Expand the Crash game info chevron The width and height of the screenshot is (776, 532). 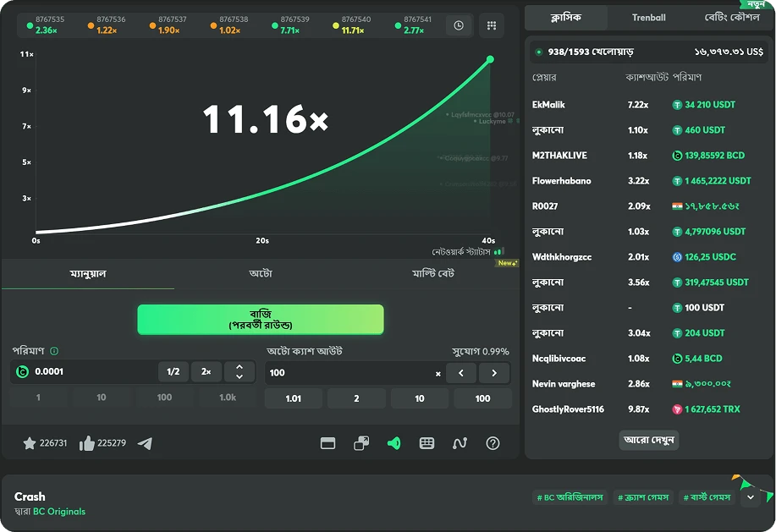point(750,497)
